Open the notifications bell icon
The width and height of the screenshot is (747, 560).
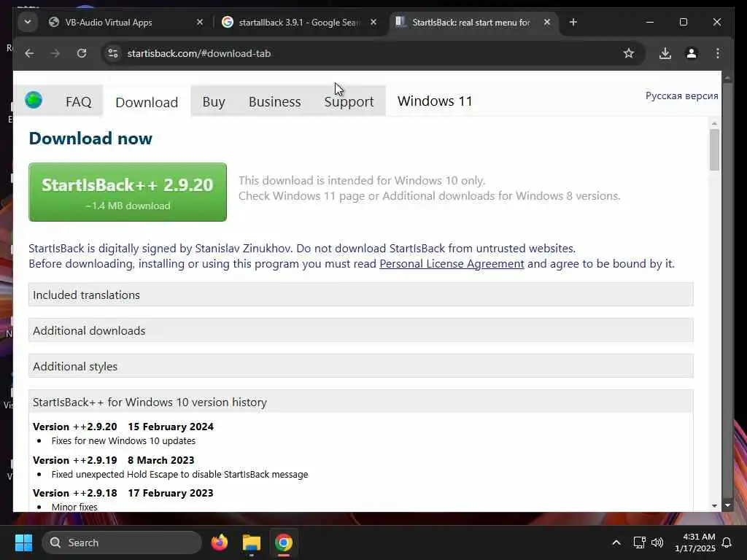[x=727, y=542]
